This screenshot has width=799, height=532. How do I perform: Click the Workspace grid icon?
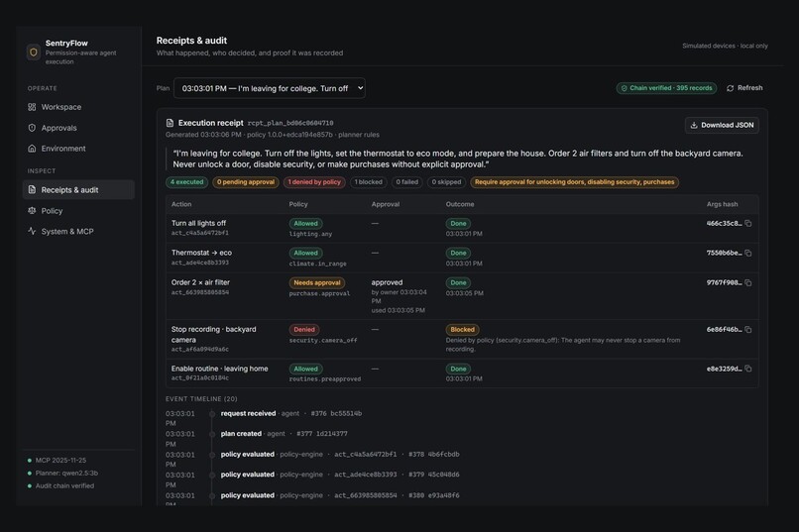pos(32,107)
